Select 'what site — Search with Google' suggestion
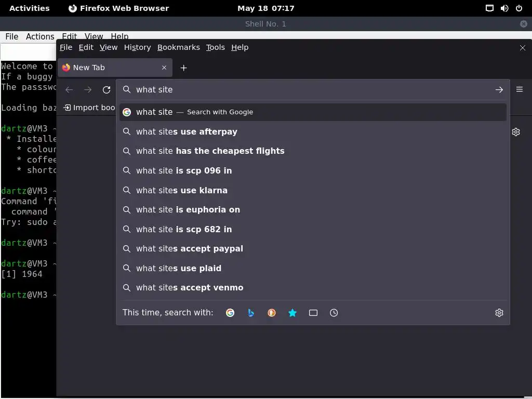Image resolution: width=532 pixels, height=399 pixels. (x=313, y=112)
